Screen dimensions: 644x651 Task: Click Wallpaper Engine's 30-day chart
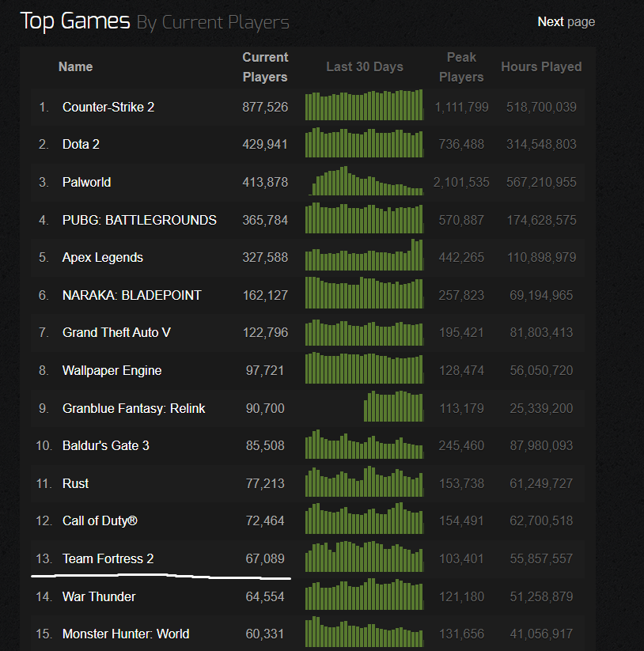click(364, 368)
